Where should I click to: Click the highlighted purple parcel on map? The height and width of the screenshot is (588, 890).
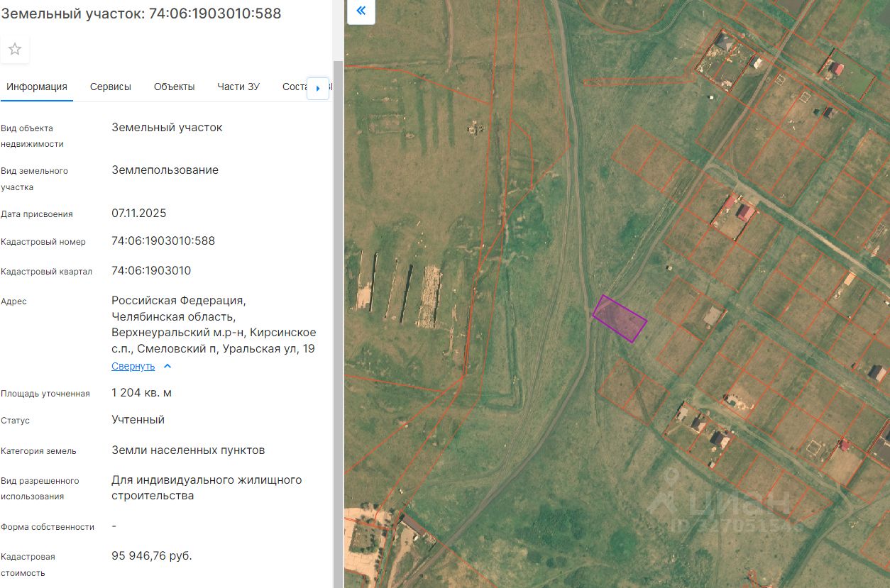(620, 319)
